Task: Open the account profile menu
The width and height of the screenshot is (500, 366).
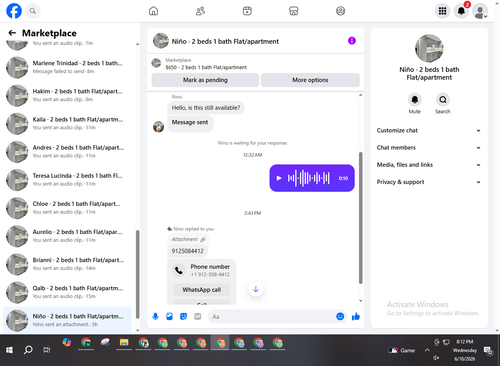Action: [480, 12]
